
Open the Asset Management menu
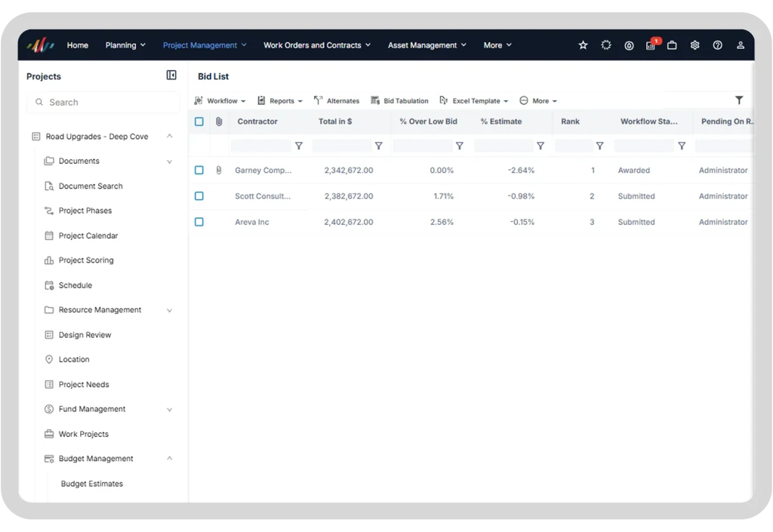[427, 45]
